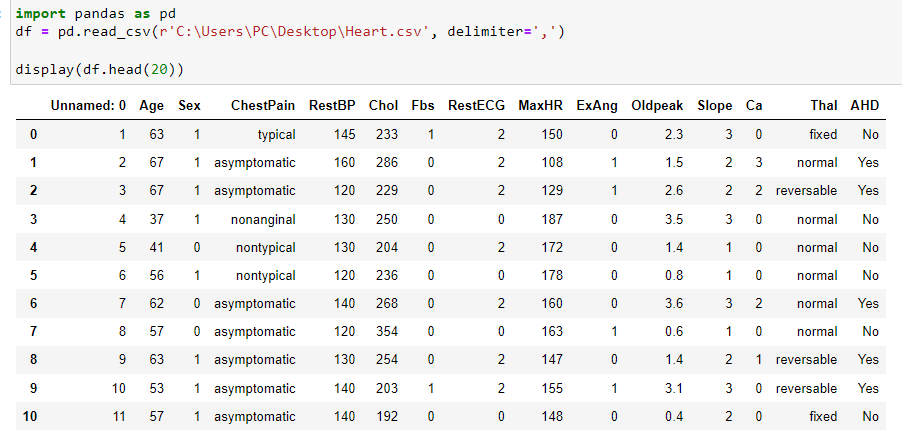
Task: Click Age value 62
Action: [156, 303]
